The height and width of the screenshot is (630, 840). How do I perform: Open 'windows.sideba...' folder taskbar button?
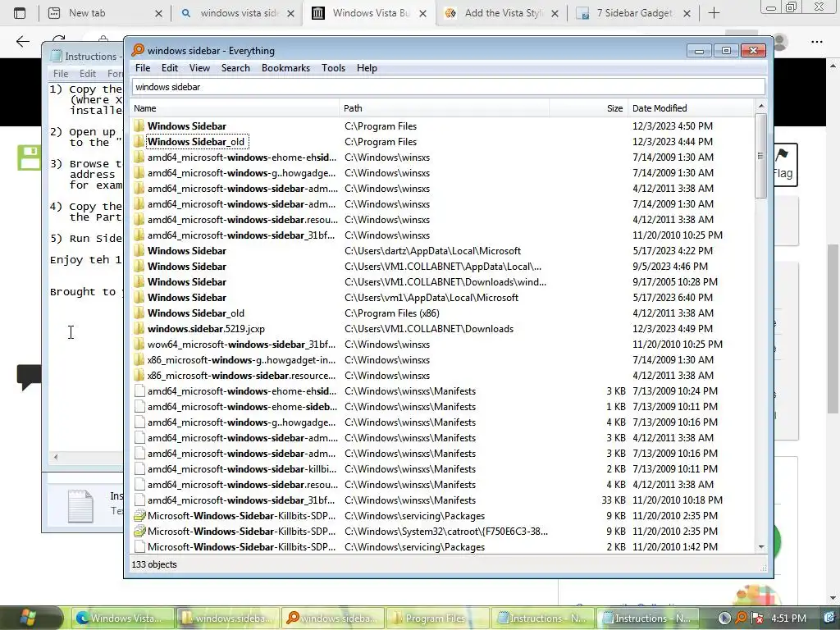coord(229,619)
